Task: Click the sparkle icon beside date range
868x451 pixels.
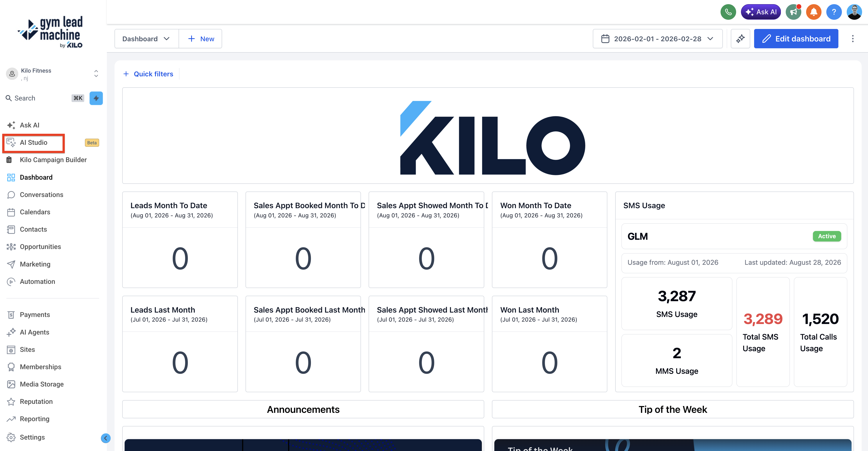Action: click(740, 39)
